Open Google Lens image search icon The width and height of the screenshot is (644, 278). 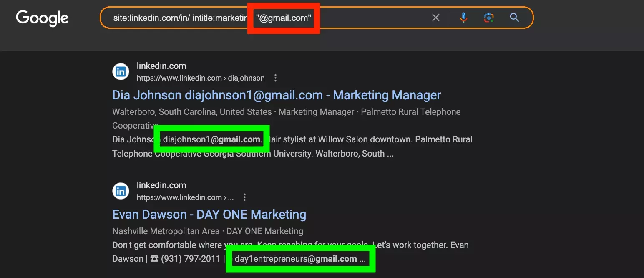click(x=488, y=18)
